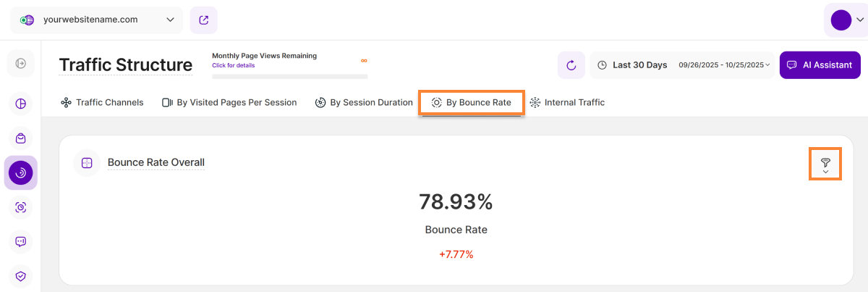Open the filter funnel on Bounce Rate Overall

[x=825, y=164]
